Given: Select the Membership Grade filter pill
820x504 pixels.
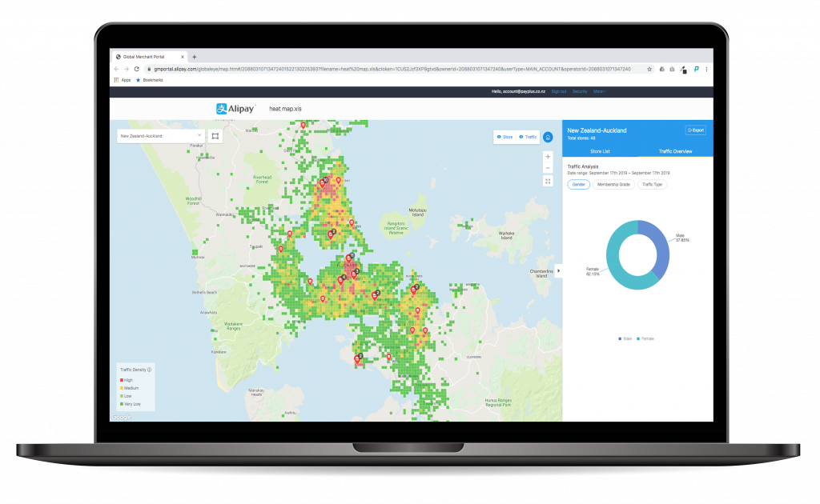Looking at the screenshot, I should [x=613, y=184].
